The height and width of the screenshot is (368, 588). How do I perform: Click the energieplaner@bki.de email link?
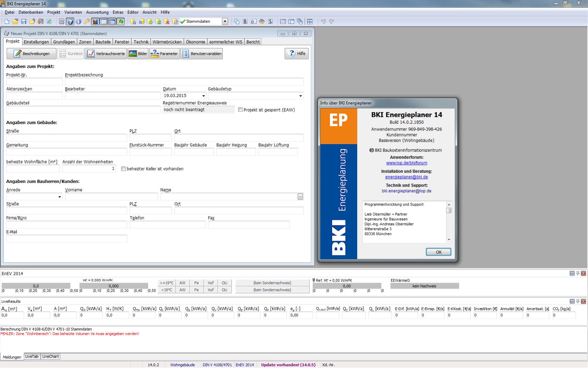pyautogui.click(x=407, y=177)
